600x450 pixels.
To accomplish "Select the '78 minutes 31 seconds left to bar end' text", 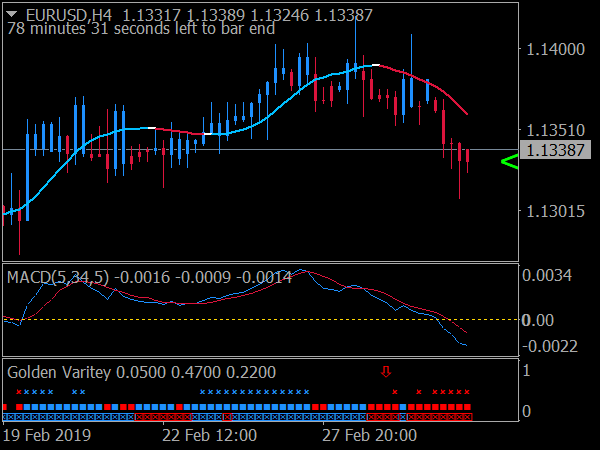I will pos(141,29).
